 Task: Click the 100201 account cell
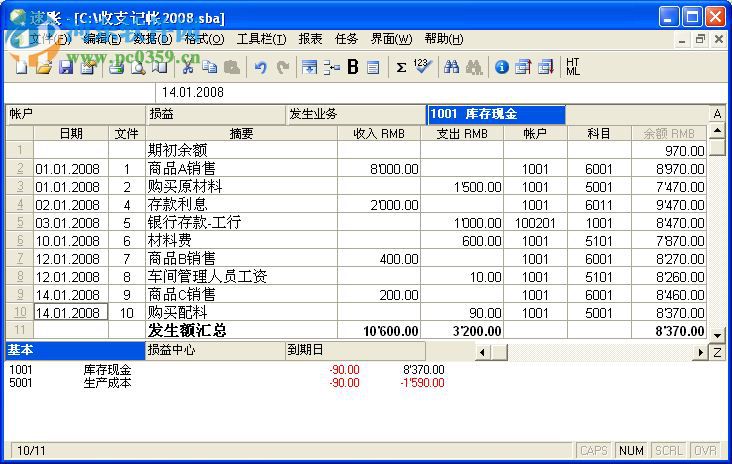[535, 223]
